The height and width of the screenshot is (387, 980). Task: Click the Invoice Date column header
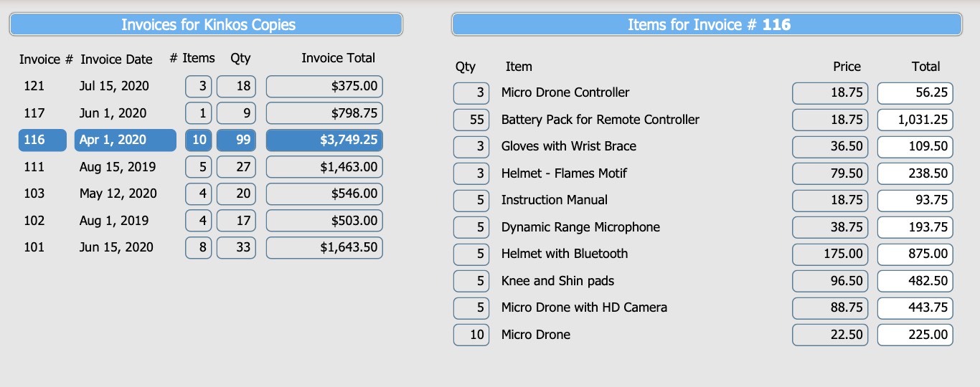coord(116,59)
